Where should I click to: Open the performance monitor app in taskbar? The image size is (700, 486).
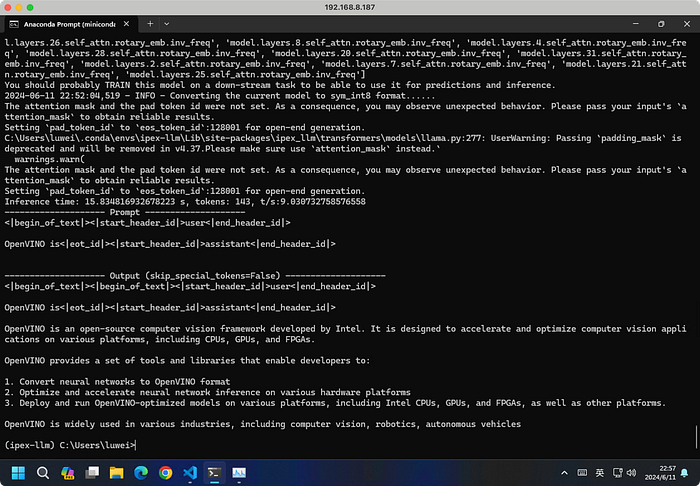tap(239, 473)
